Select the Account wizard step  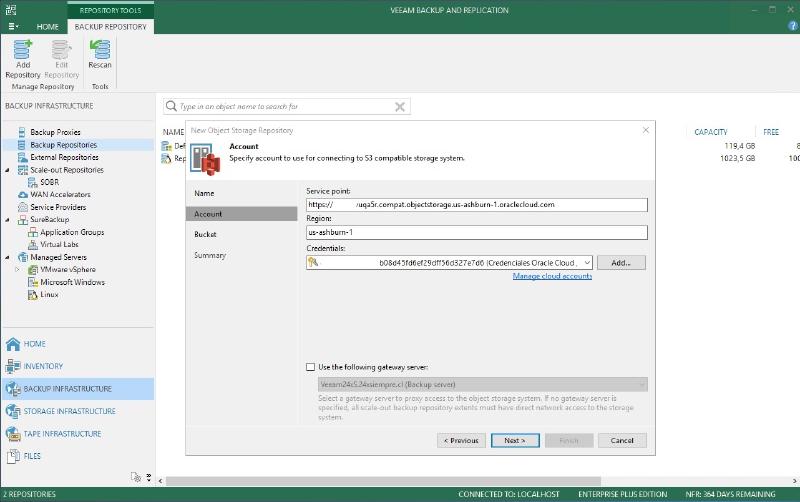[241, 214]
